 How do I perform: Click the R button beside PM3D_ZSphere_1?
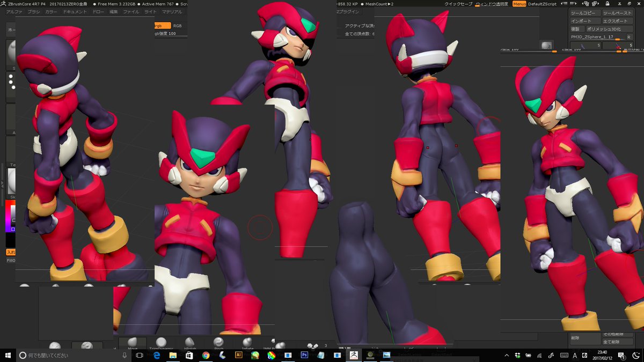pos(628,37)
